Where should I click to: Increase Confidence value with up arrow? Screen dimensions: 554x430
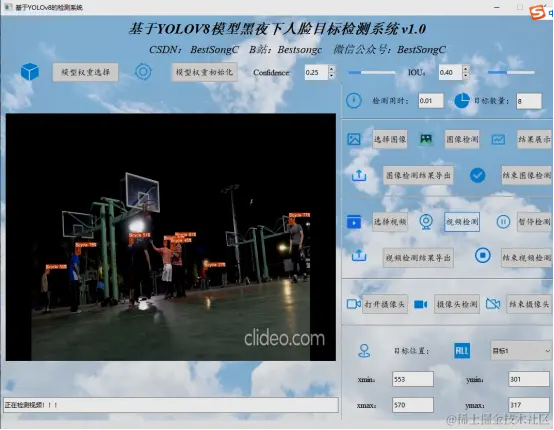click(331, 69)
